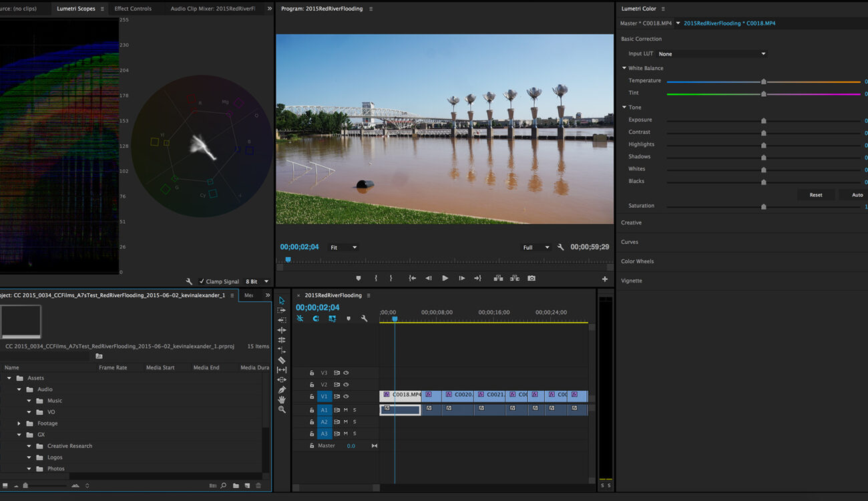The width and height of the screenshot is (868, 501).
Task: Step back one frame
Action: (429, 279)
